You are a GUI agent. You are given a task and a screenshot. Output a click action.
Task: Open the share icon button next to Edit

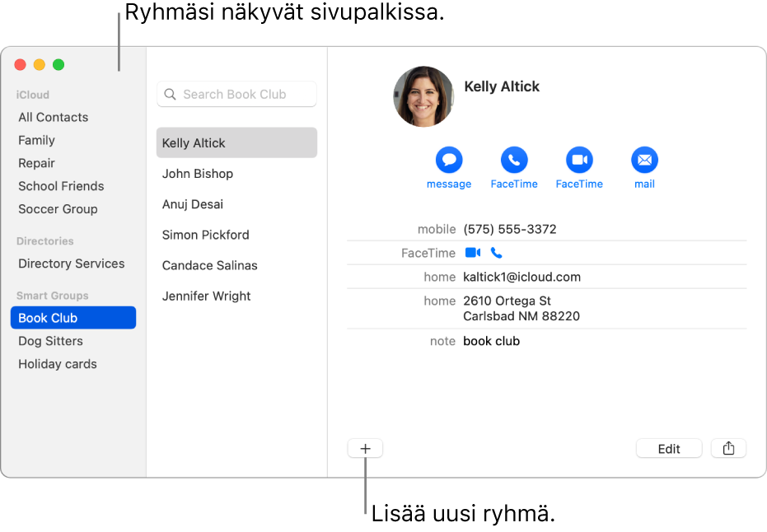(728, 448)
